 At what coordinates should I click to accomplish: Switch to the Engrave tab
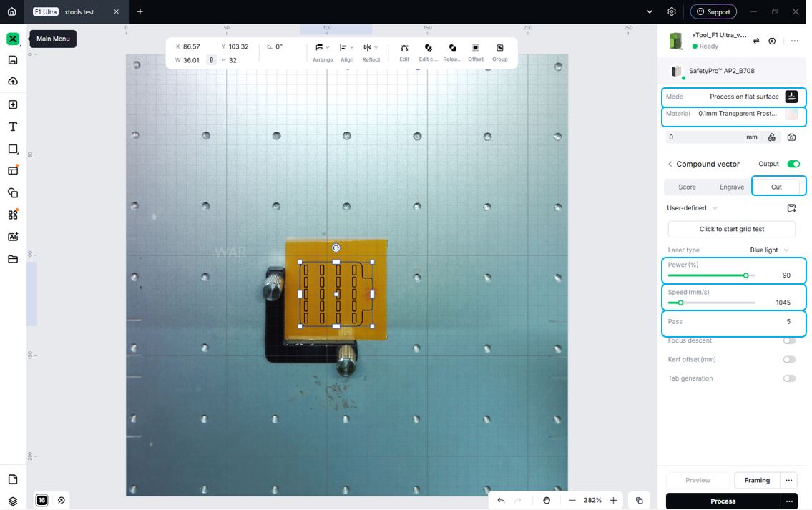coord(732,187)
